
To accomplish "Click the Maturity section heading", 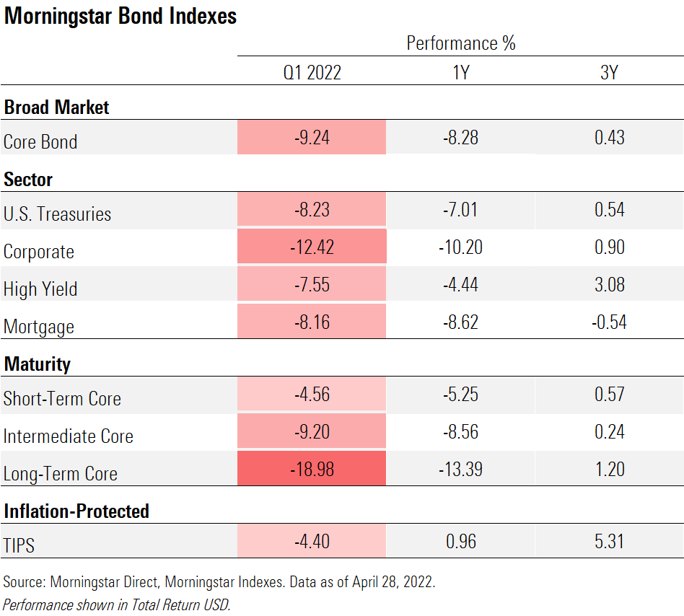I will click(38, 364).
